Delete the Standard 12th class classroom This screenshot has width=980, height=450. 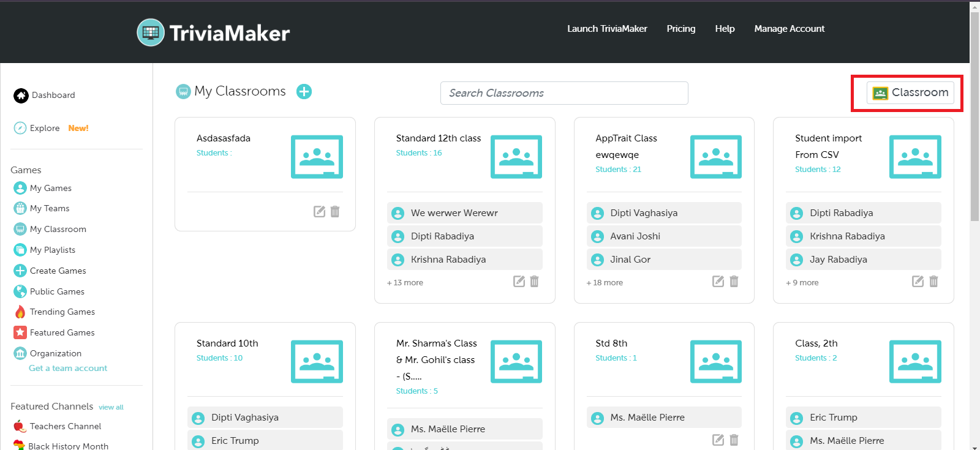click(x=534, y=282)
